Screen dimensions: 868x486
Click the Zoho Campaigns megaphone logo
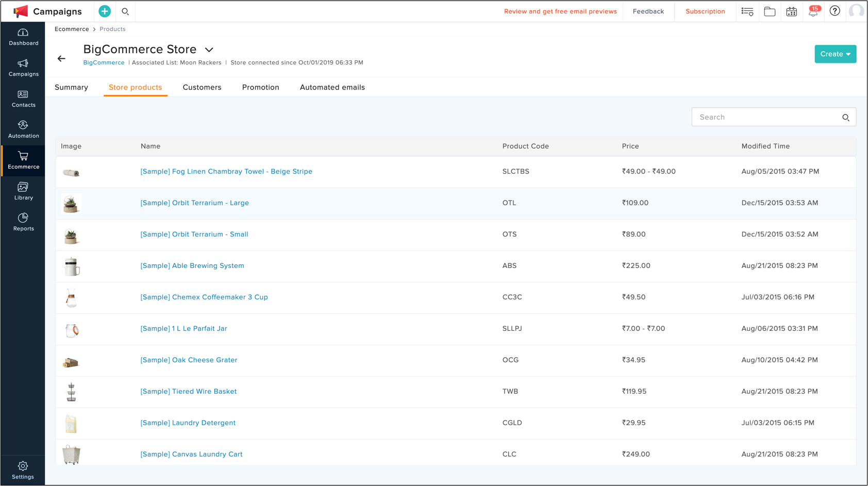pyautogui.click(x=21, y=11)
